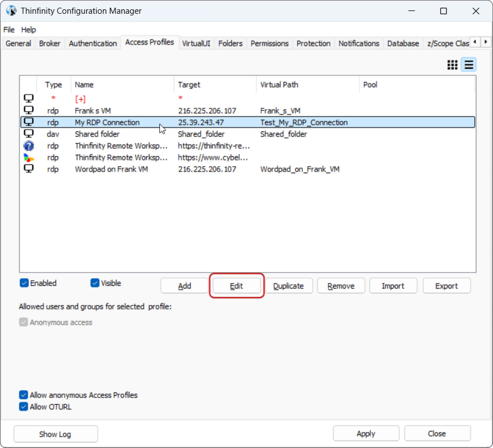Switch to the Broker tab

tap(50, 43)
